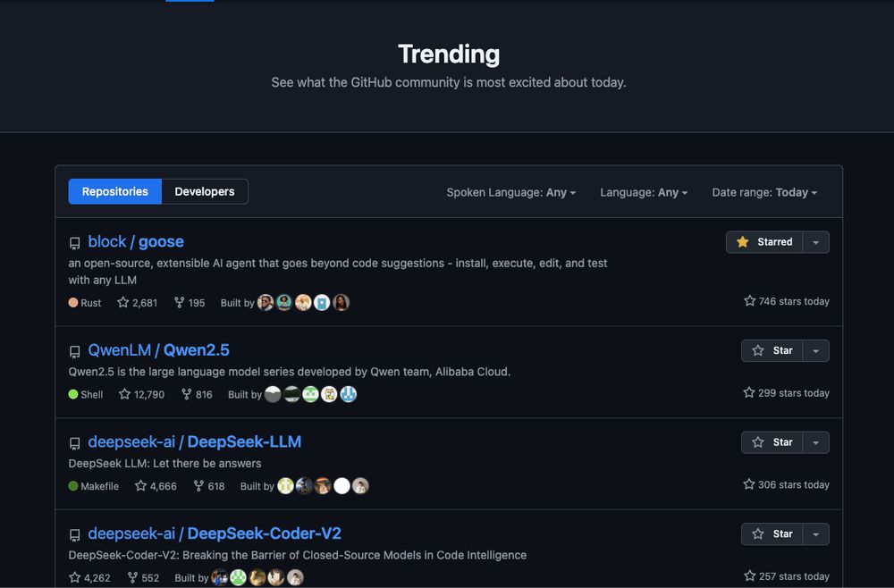View the 195 forks of goose
Screen dimensions: 894x588
[x=190, y=303]
